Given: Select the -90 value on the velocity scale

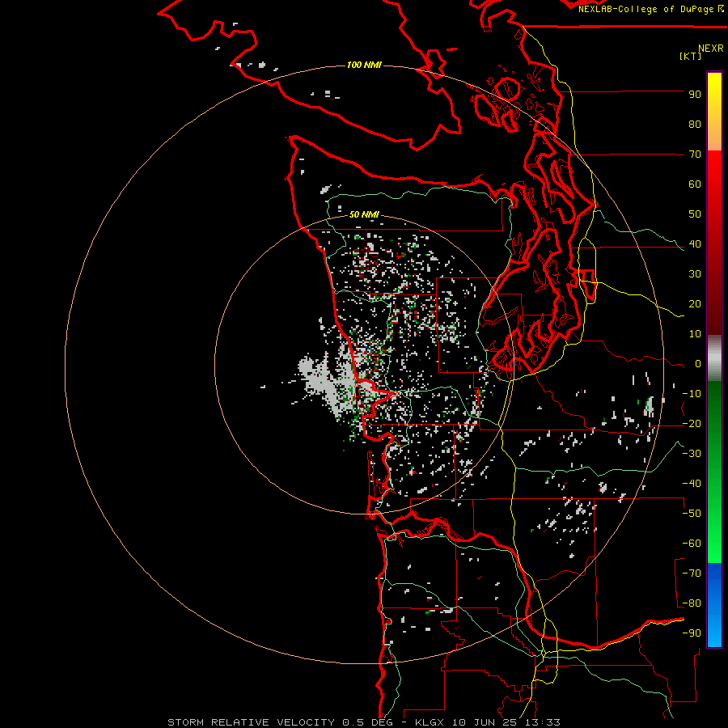Looking at the screenshot, I should (692, 633).
